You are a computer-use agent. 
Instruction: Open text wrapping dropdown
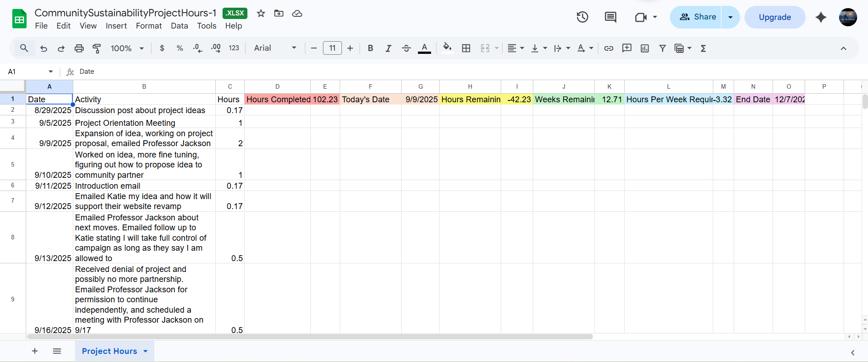tap(562, 48)
